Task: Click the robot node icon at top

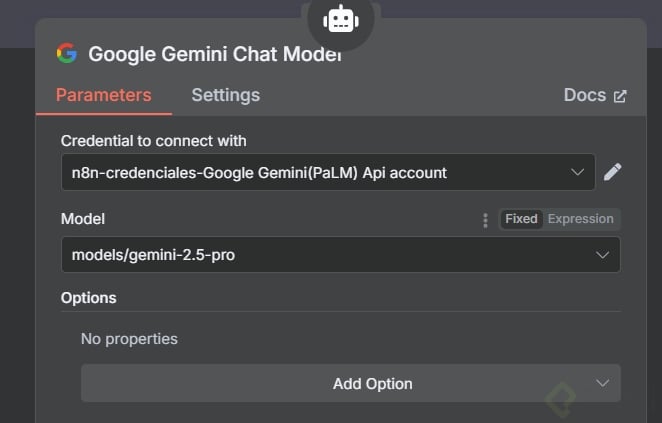Action: (x=340, y=19)
